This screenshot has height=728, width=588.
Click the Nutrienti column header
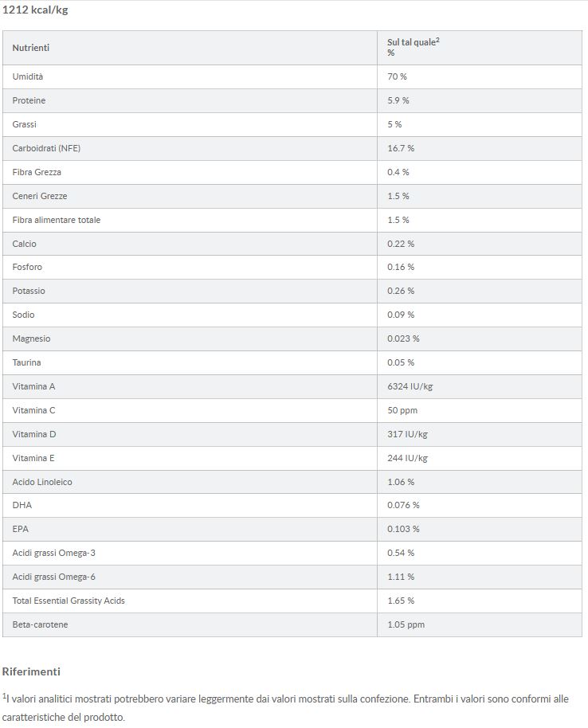tap(30, 48)
